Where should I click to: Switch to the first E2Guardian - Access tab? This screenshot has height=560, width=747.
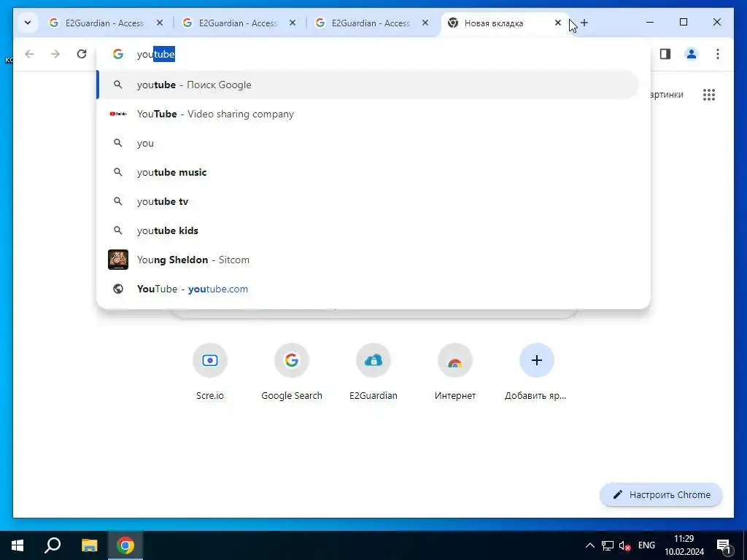(105, 23)
